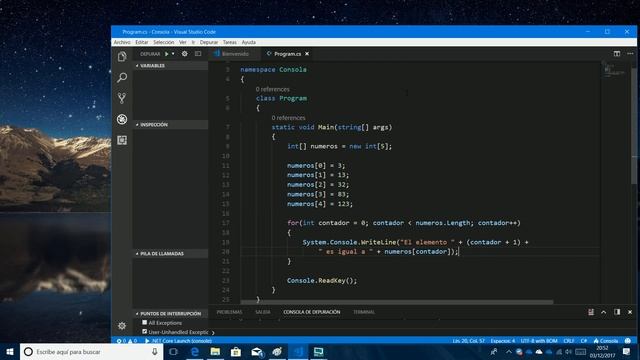The width and height of the screenshot is (640, 360).
Task: Click errors and warnings count in status bar
Action: click(127, 341)
